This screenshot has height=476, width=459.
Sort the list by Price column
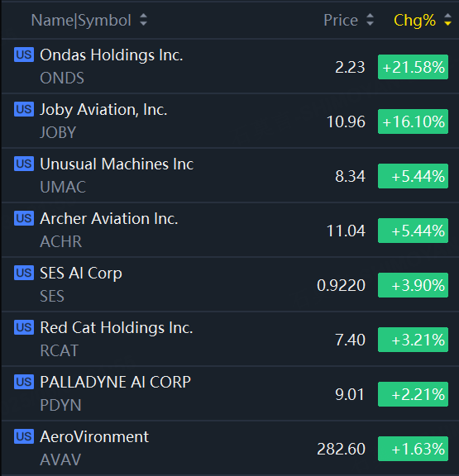point(349,21)
